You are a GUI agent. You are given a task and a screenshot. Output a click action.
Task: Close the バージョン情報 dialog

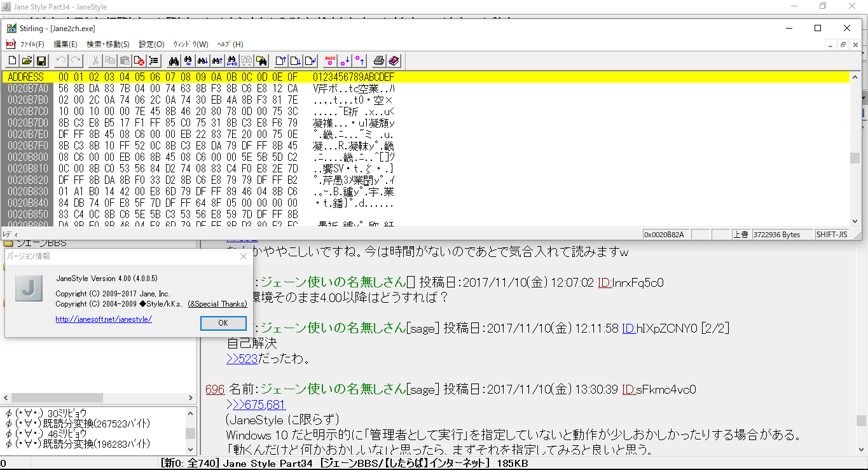[x=244, y=256]
